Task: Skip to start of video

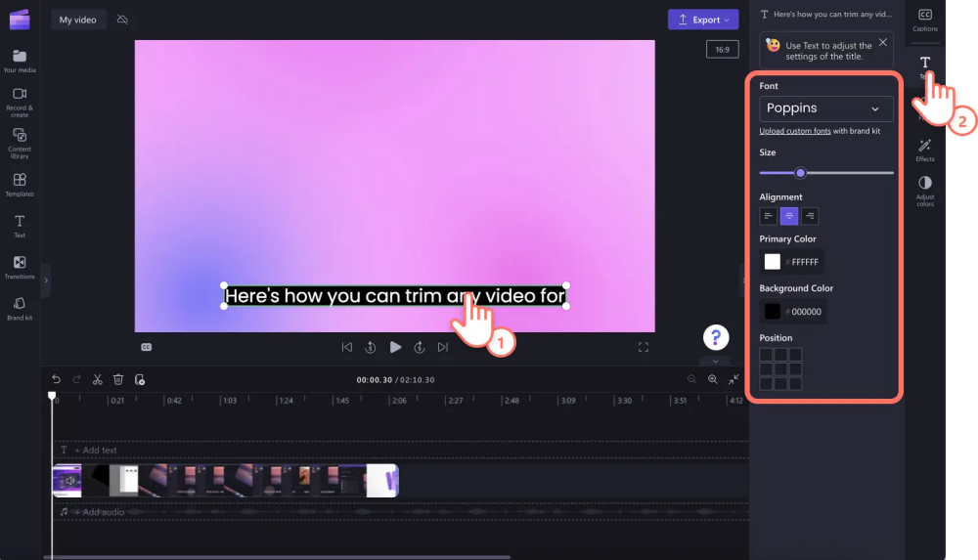Action: (347, 347)
